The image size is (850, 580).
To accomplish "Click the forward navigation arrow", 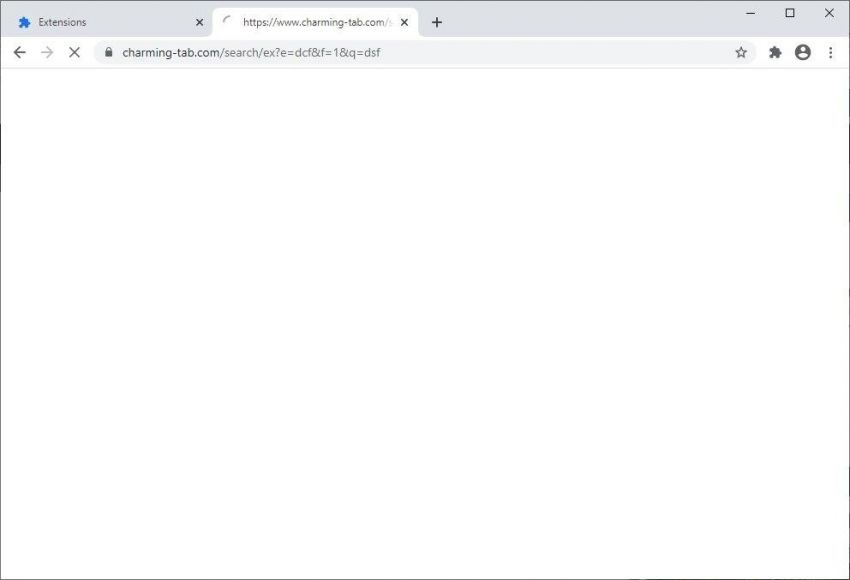I will [x=47, y=52].
